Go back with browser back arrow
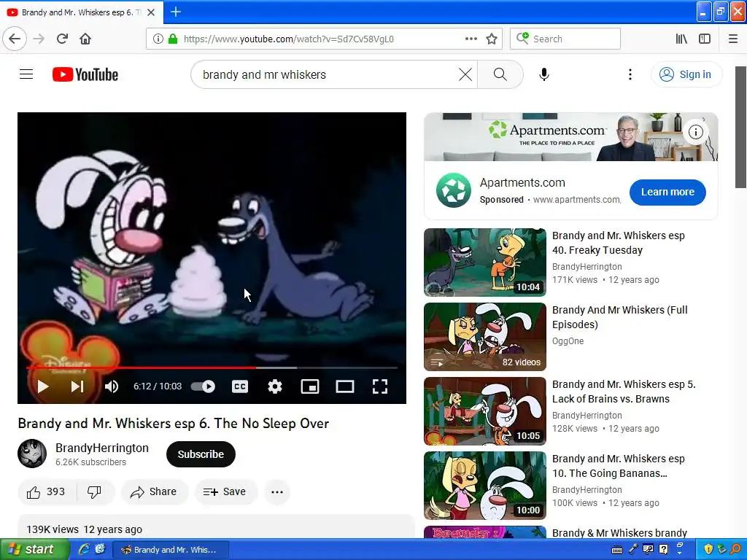The width and height of the screenshot is (747, 560). click(x=15, y=39)
